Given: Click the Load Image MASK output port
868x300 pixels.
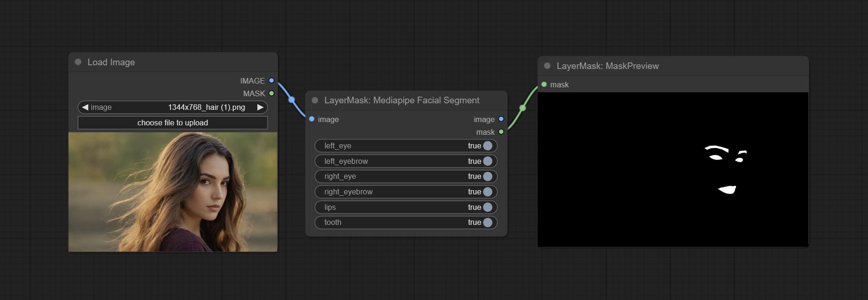Looking at the screenshot, I should coord(271,93).
